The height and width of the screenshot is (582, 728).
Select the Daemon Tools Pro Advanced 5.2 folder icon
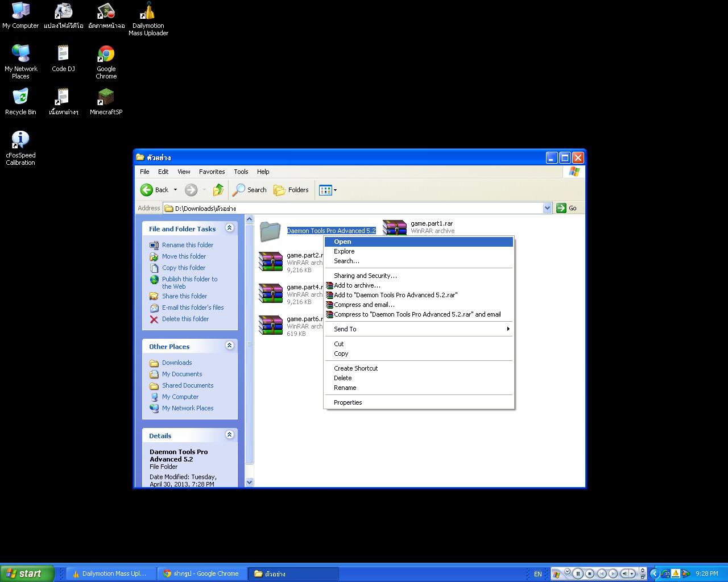coord(270,231)
